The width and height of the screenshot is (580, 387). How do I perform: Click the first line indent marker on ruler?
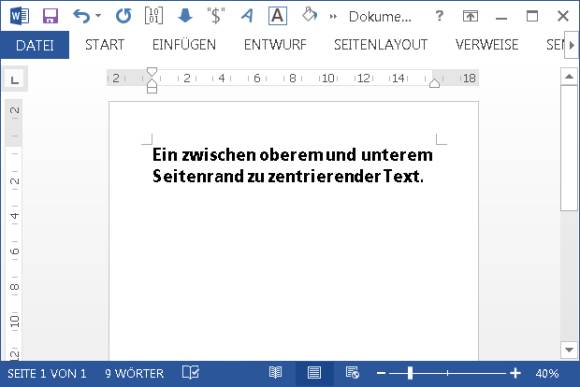pos(152,72)
